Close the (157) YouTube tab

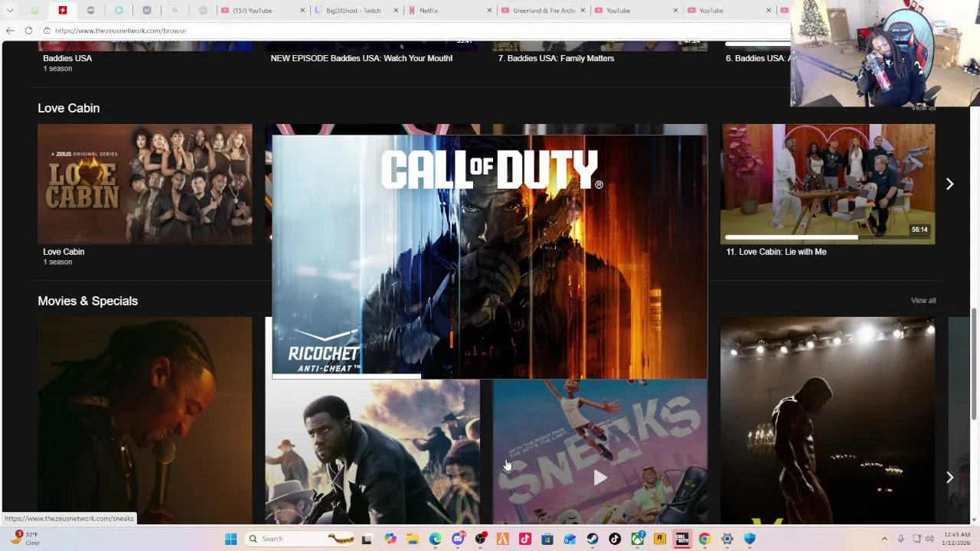(302, 11)
